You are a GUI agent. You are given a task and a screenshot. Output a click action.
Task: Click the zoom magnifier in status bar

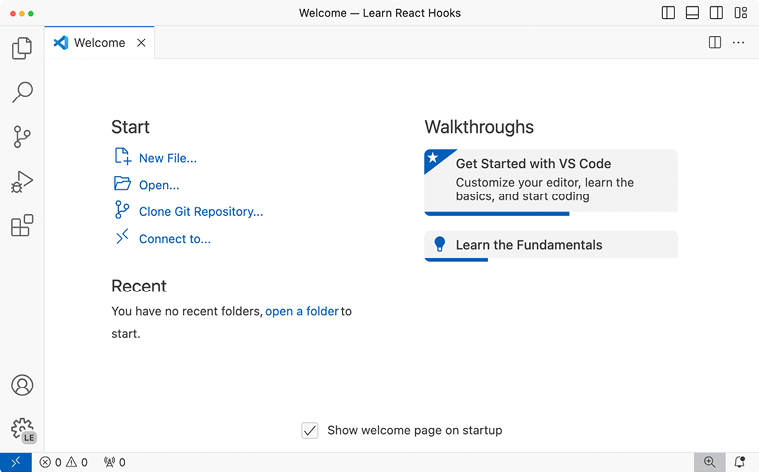point(709,462)
